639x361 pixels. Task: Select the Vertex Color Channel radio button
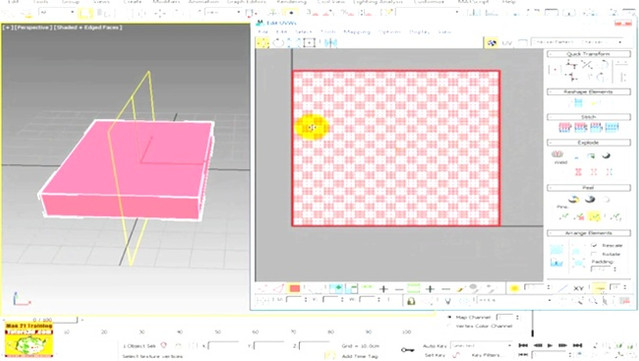[x=450, y=326]
